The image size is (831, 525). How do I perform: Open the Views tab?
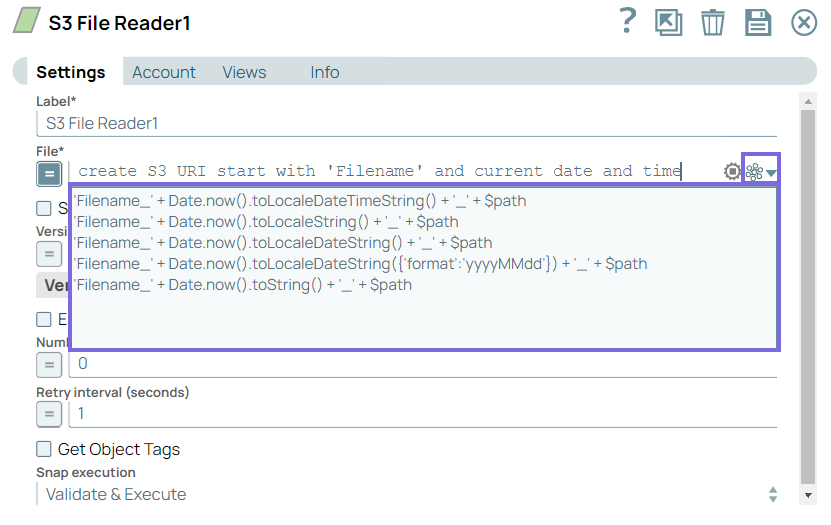[244, 72]
